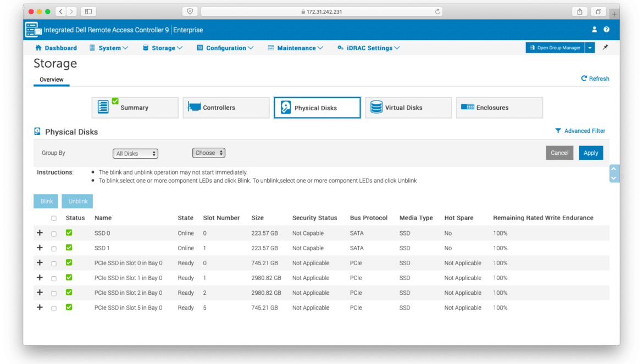Click the Apply button
643x364 pixels.
(x=591, y=153)
